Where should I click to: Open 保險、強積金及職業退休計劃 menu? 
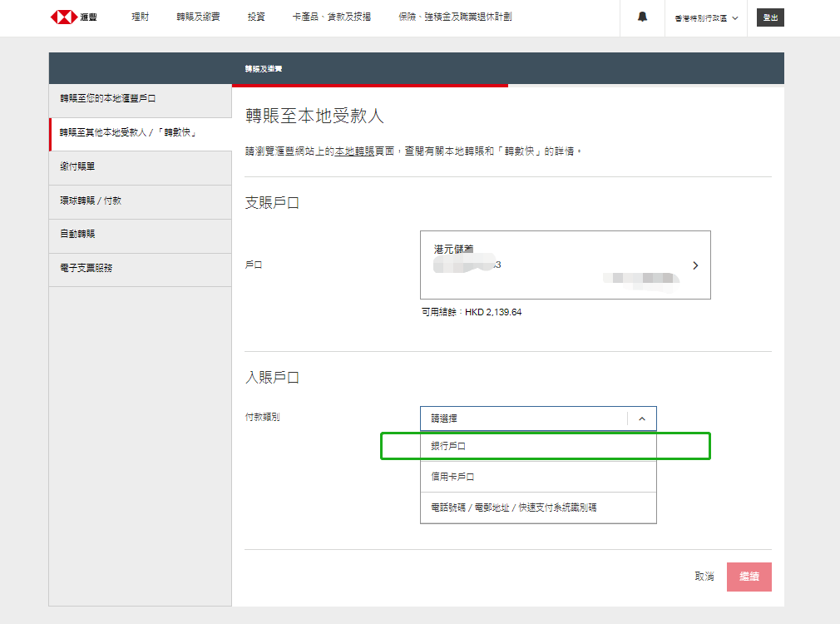point(455,17)
